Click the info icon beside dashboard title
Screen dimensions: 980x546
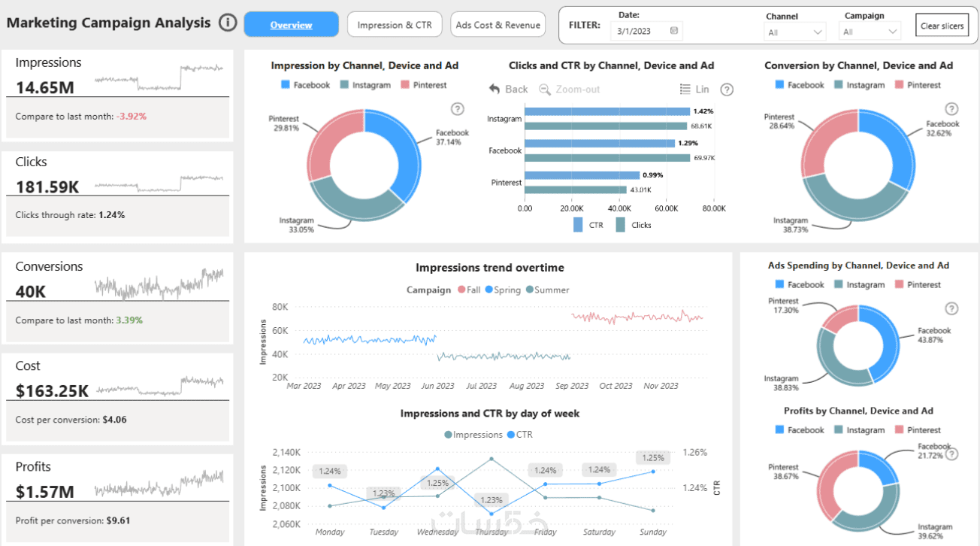point(228,23)
